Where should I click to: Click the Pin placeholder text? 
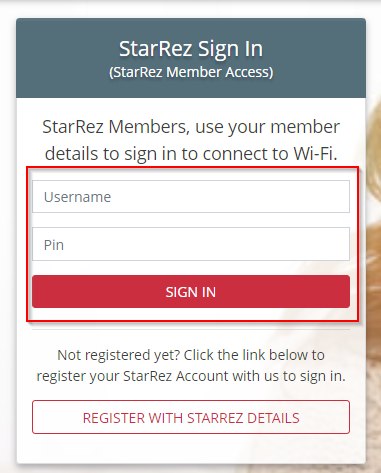click(x=54, y=245)
